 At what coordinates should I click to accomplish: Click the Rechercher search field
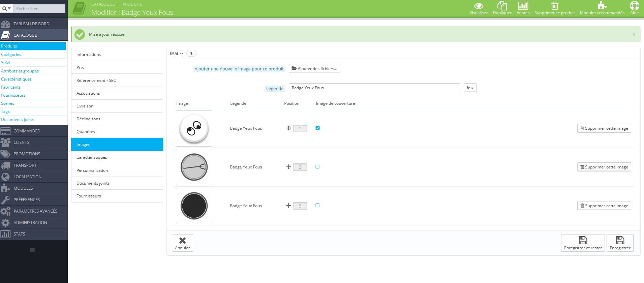tap(40, 8)
